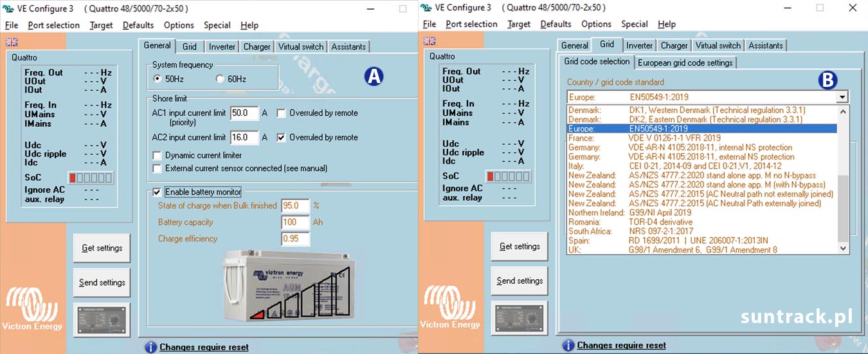Image resolution: width=868 pixels, height=354 pixels.
Task: Click VE Configure title icon, right window
Action: 427,8
